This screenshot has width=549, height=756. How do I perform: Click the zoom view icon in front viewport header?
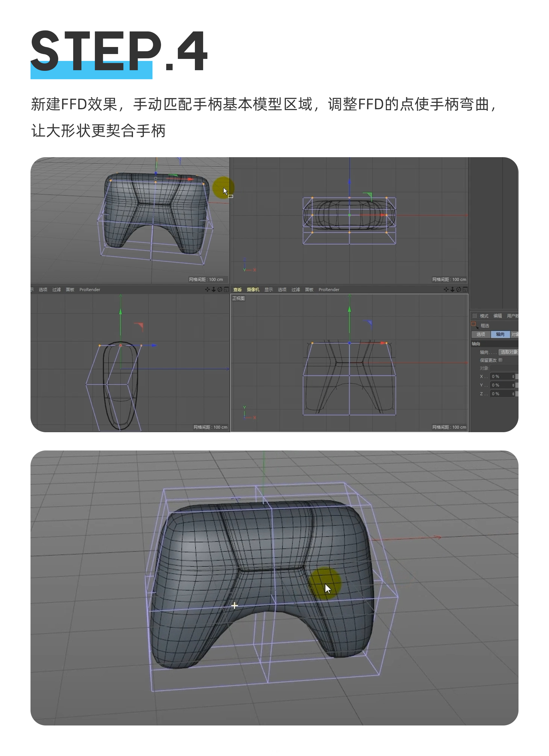452,289
